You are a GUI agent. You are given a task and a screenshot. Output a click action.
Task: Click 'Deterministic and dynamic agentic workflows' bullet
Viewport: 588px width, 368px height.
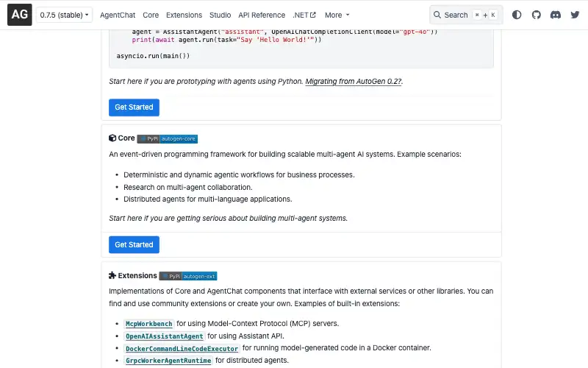[239, 175]
